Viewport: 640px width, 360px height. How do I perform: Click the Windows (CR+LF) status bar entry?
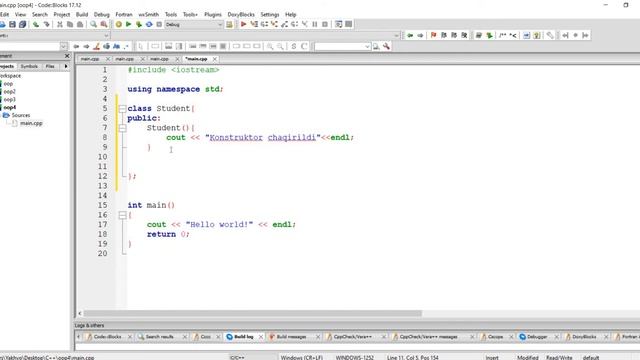(302, 358)
